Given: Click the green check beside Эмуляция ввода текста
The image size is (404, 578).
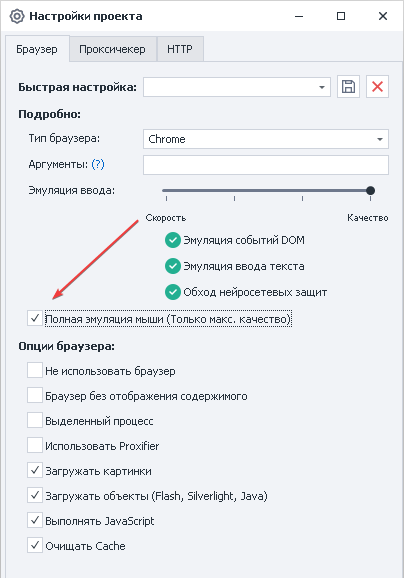Looking at the screenshot, I should (x=173, y=266).
